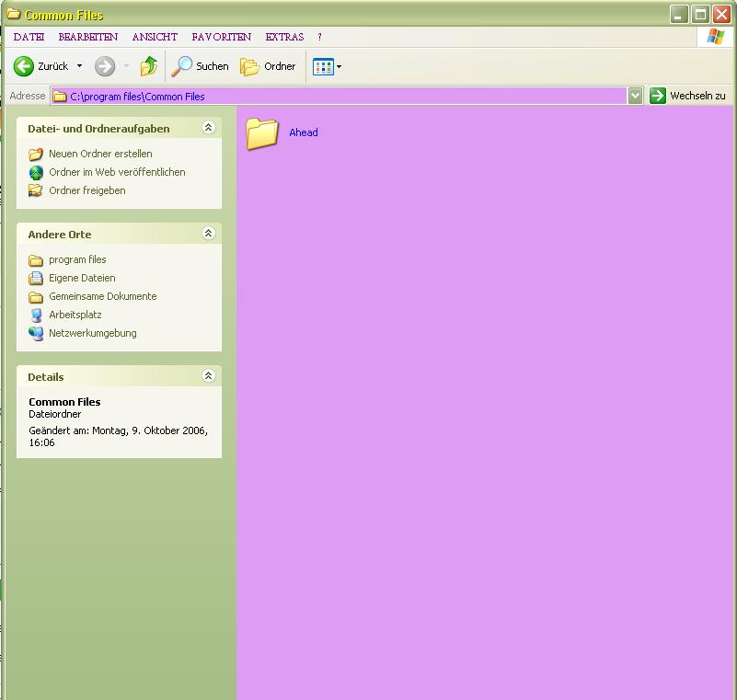Screen dimensions: 737x700
Task: Open the ? help menu
Action: click(x=319, y=37)
